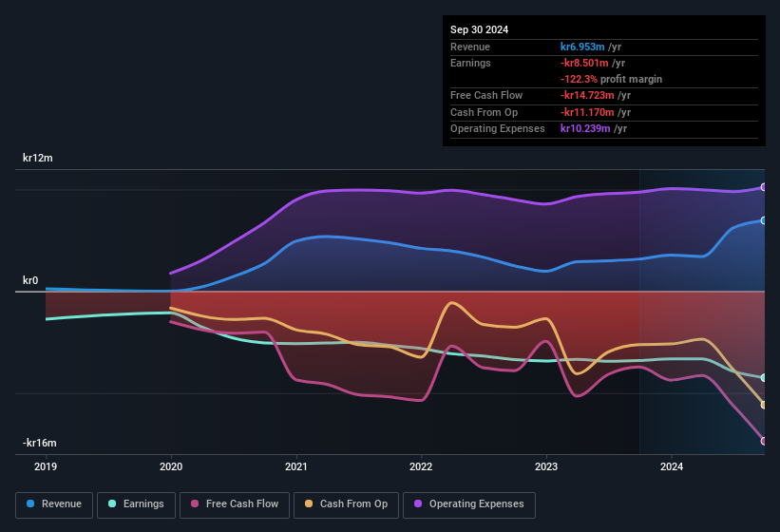
Task: Toggle the Cash From Op legend button
Action: [346, 504]
